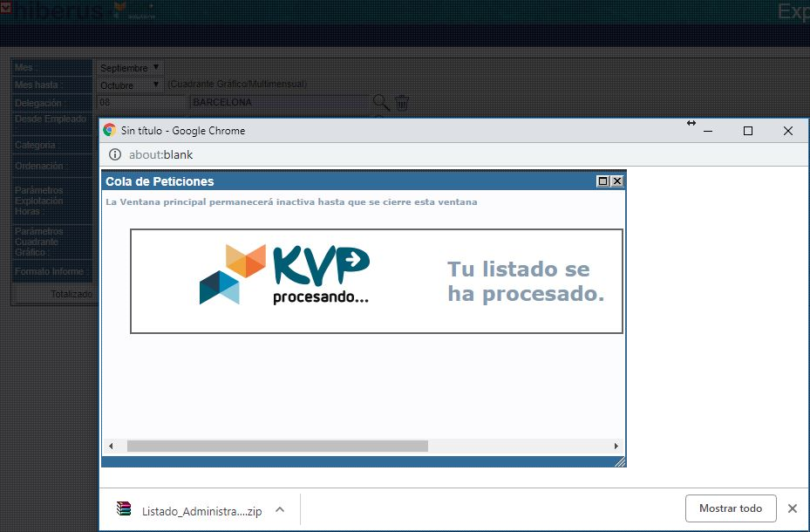Open the Mes hasta dropdown showing Octubre
This screenshot has width=810, height=532.
point(129,85)
